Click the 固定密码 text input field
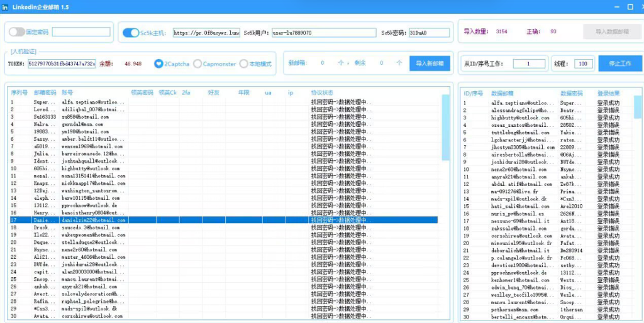The image size is (644, 323). coord(80,32)
